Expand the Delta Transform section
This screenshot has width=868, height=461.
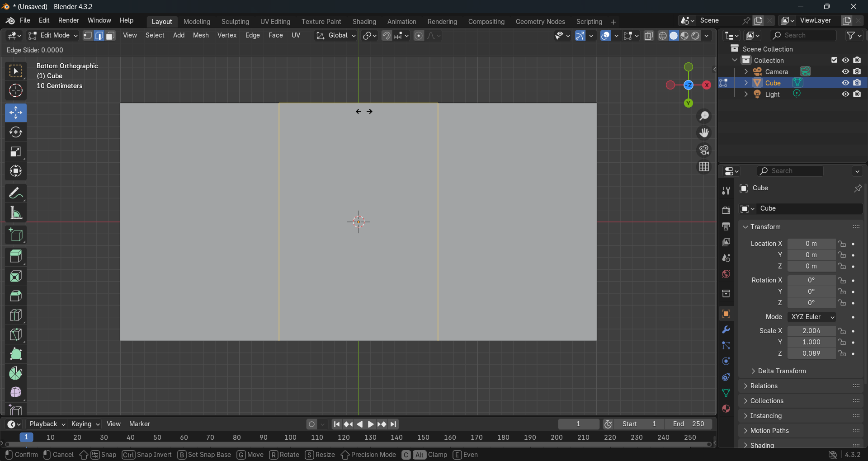782,371
